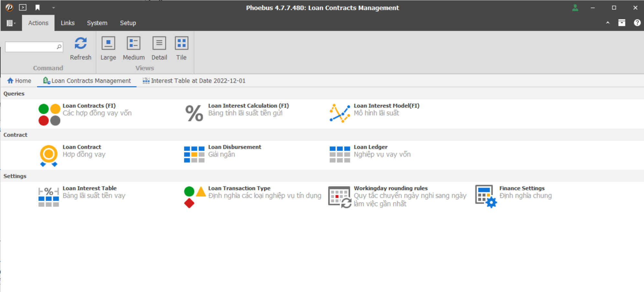Collapse the ribbon with the up arrow
644x292 pixels.
(x=608, y=23)
